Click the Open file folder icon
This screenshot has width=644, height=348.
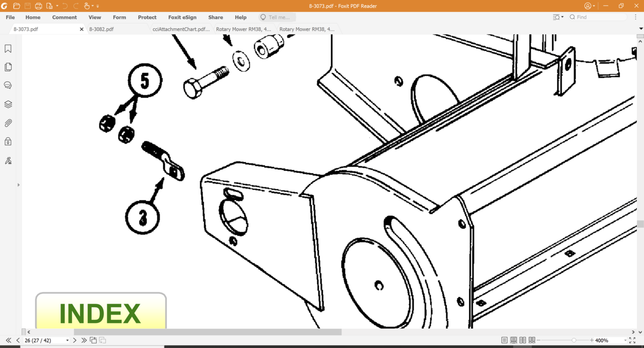tap(17, 6)
